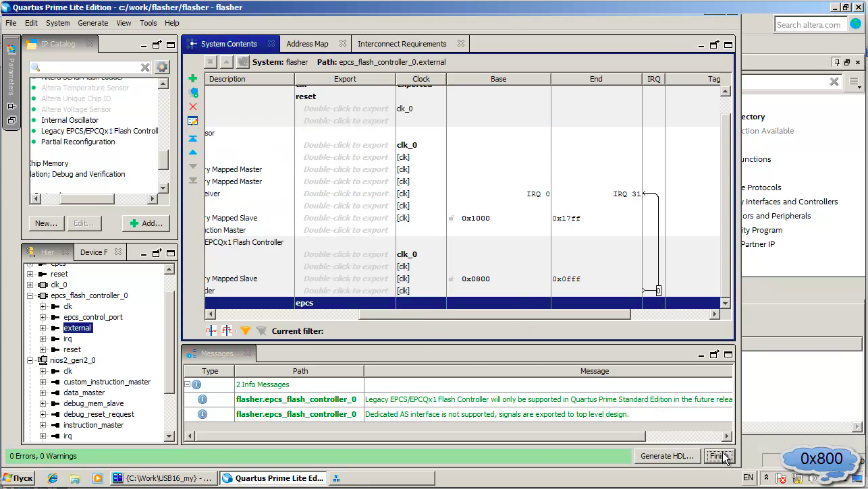
Task: Remove selected component with red X icon
Action: (x=193, y=107)
